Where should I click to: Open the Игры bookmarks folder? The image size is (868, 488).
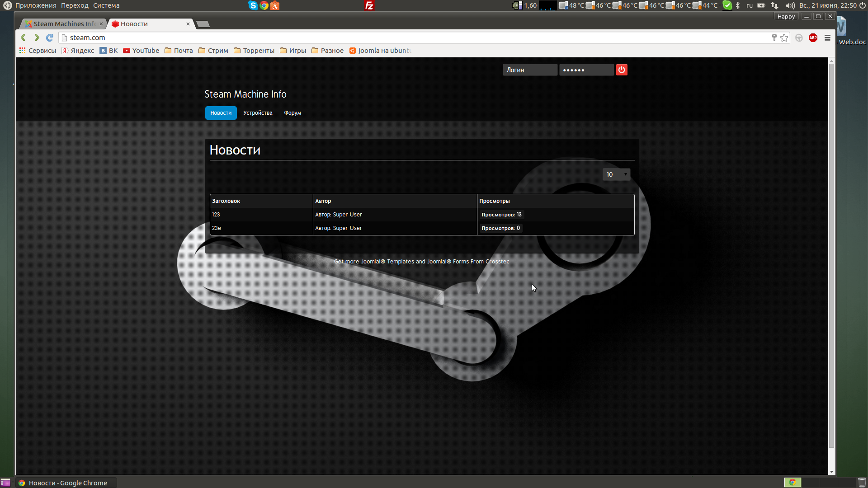tap(293, 51)
